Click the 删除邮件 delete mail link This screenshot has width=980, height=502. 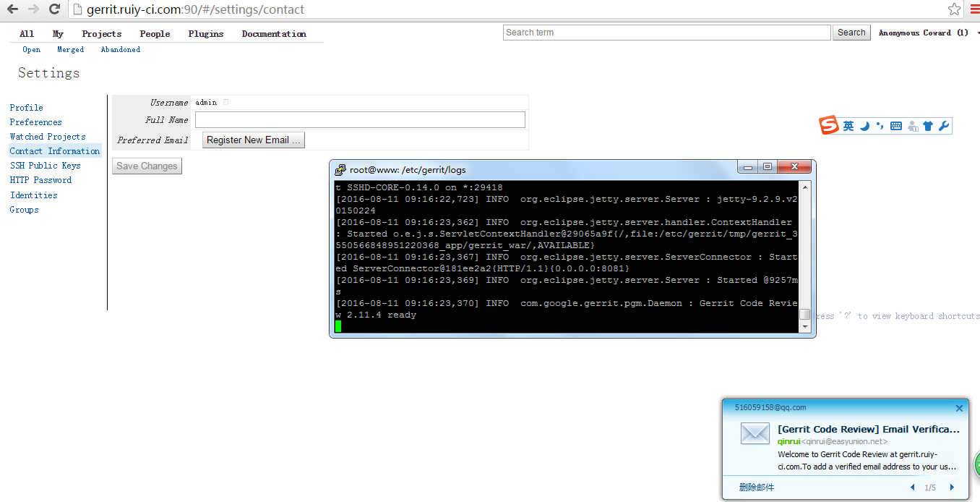756,488
